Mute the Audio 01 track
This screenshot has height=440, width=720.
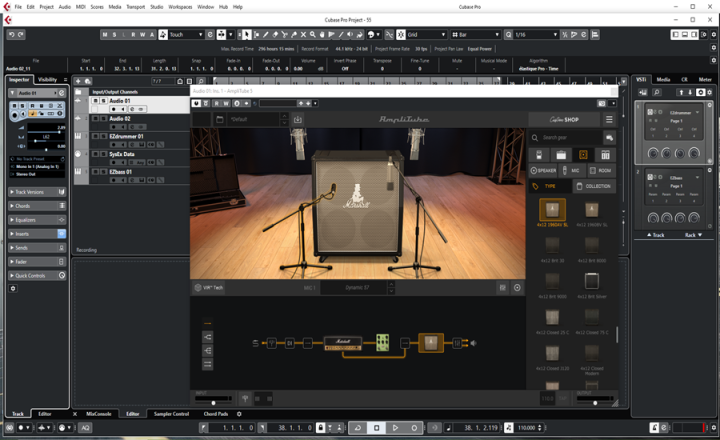click(96, 101)
